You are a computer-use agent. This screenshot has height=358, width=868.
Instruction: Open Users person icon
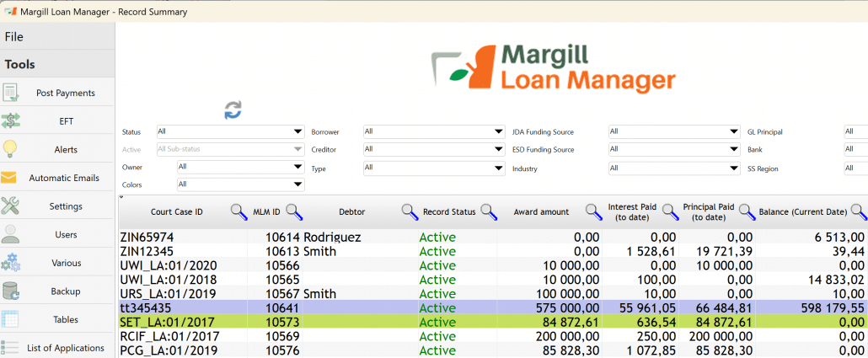[x=10, y=234]
